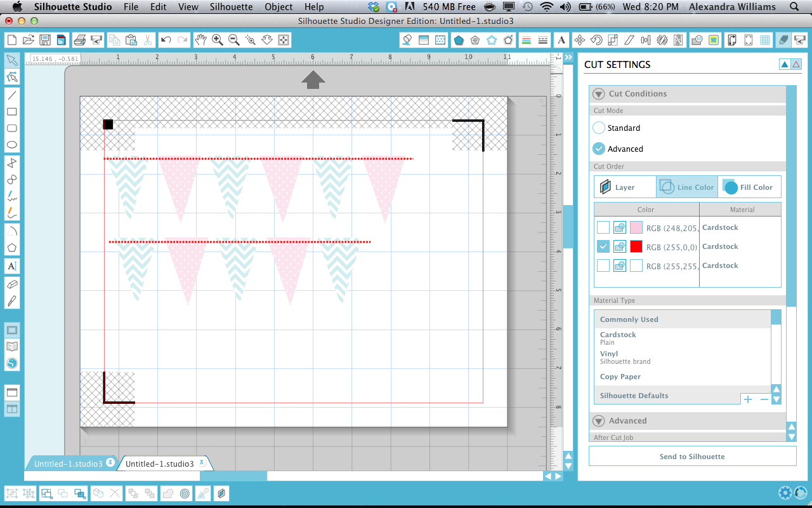
Task: Open the Rotate window icon
Action: 596,40
